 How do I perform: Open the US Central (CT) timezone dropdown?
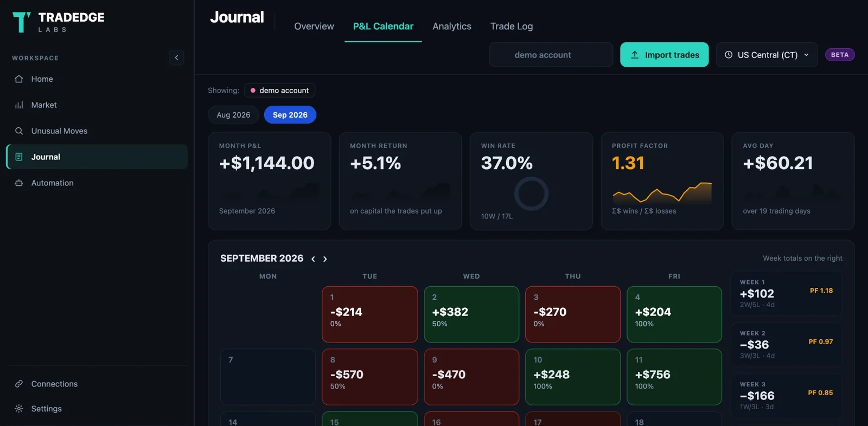[x=767, y=55]
